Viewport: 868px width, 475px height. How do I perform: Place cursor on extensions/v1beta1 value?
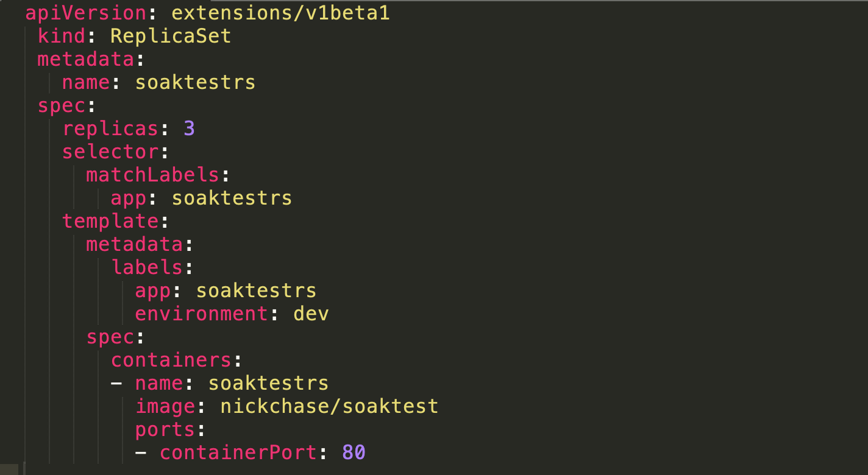coord(280,13)
